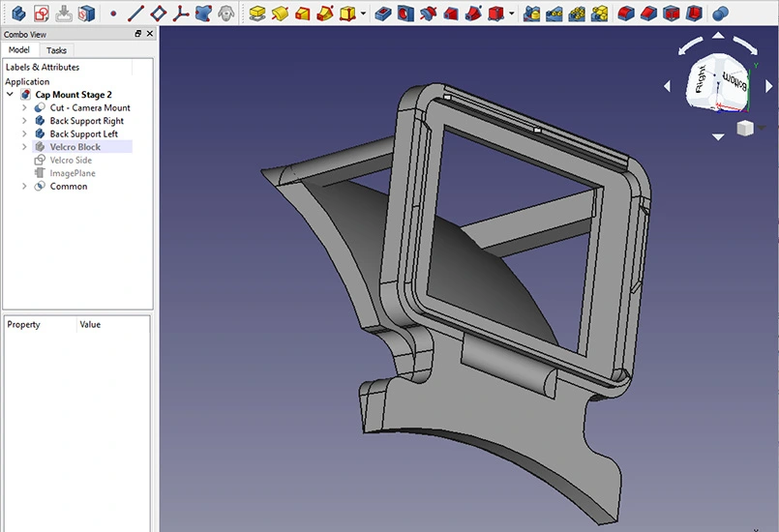Switch to the Model tab

coord(18,50)
